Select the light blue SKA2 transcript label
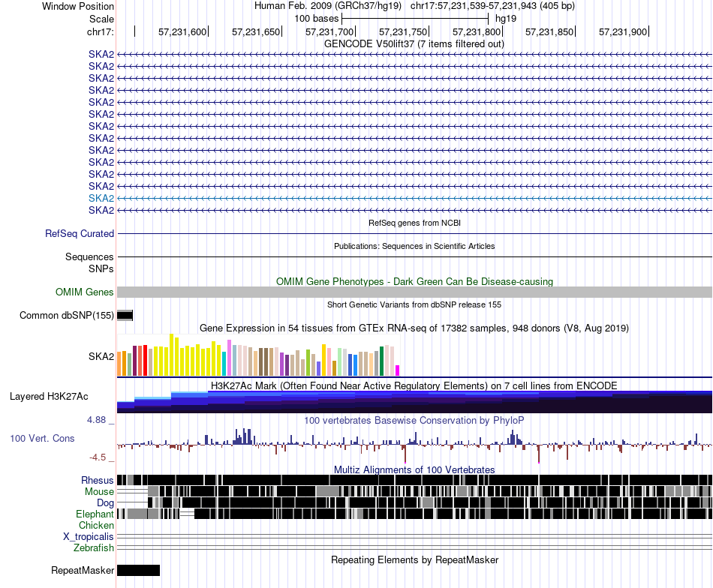713x588 pixels. [x=101, y=198]
